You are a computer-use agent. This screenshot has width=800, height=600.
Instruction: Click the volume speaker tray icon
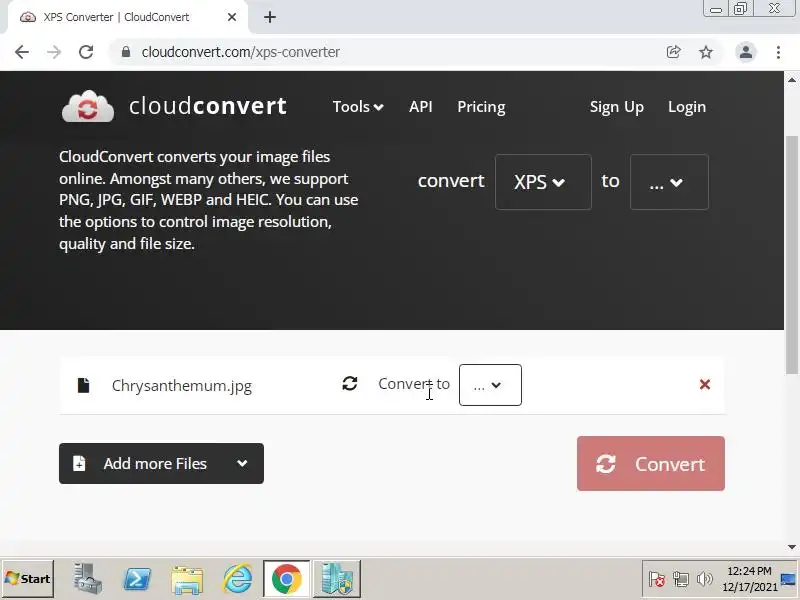pos(704,579)
